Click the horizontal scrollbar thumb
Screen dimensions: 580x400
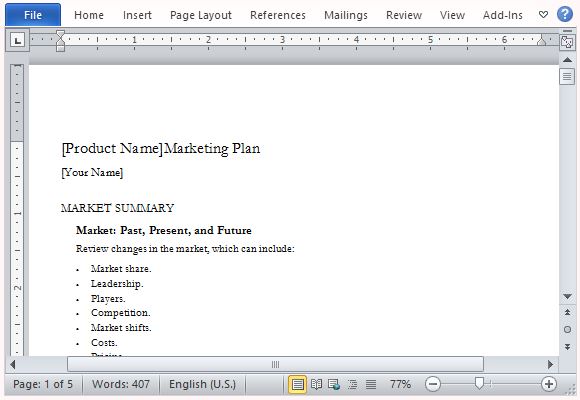(x=275, y=364)
